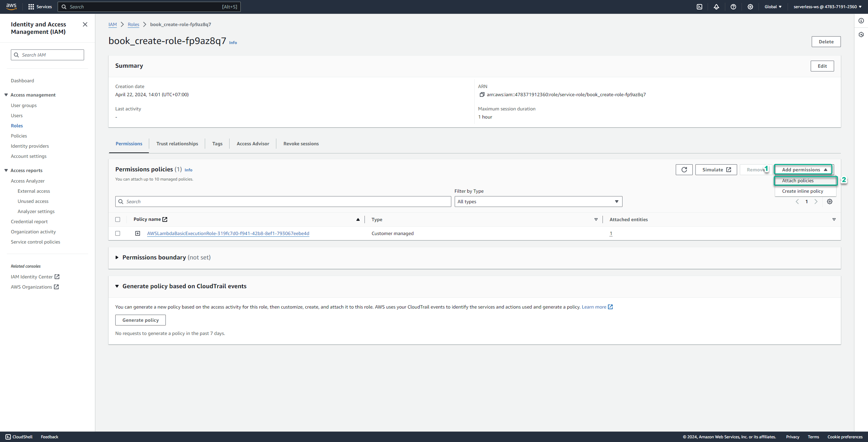Open Policies in the sidebar

[19, 136]
